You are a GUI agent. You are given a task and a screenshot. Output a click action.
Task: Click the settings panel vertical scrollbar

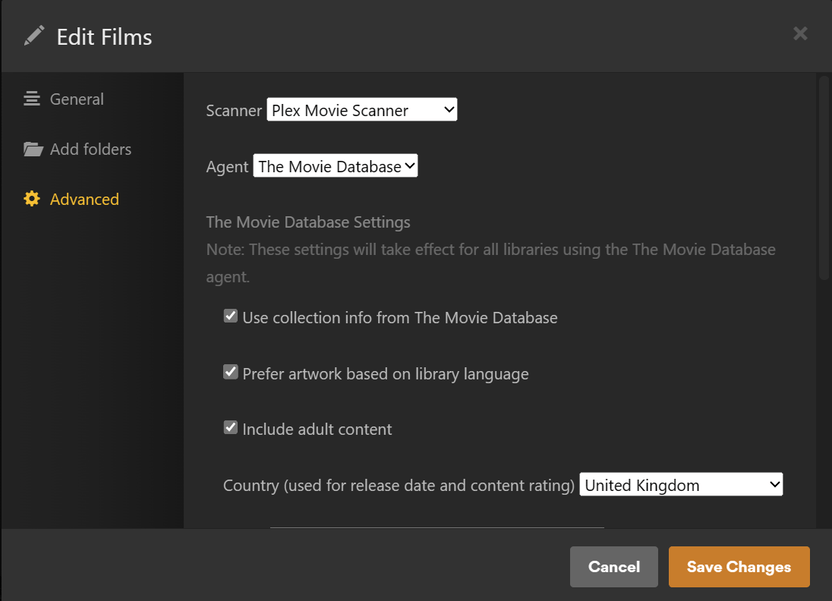[x=824, y=178]
